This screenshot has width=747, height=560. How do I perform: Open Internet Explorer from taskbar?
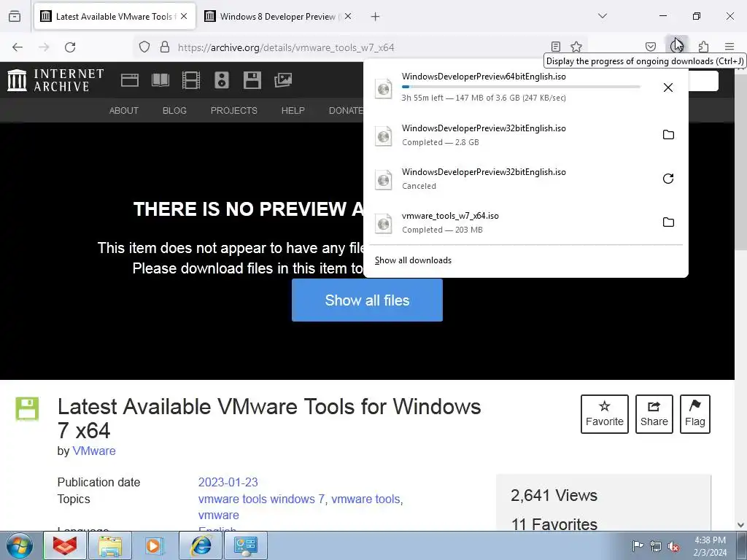(x=201, y=545)
